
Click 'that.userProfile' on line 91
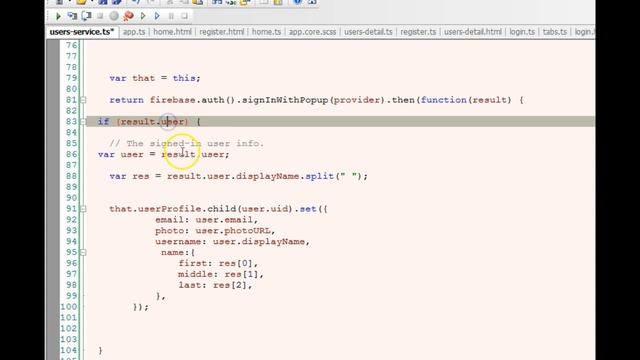[156, 209]
